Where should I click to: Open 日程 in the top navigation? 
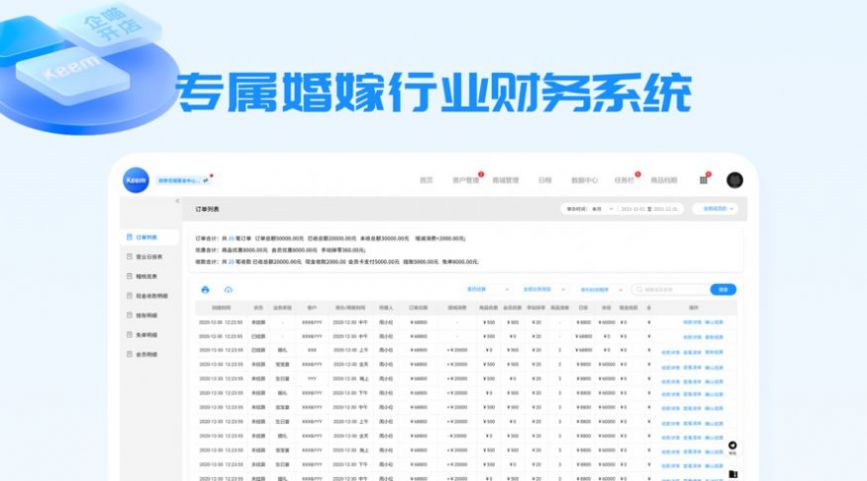pos(545,180)
